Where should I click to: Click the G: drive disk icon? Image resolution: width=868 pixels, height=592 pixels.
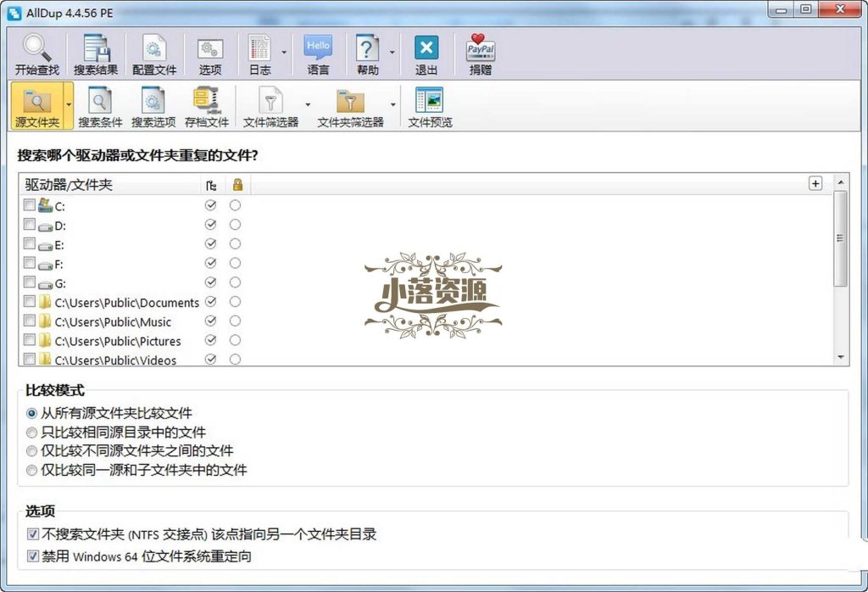pos(46,284)
